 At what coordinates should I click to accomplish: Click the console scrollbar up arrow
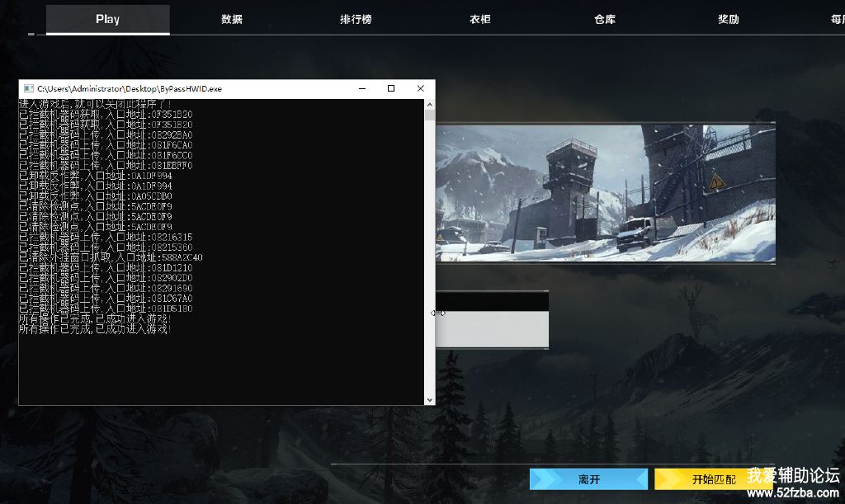(x=429, y=105)
